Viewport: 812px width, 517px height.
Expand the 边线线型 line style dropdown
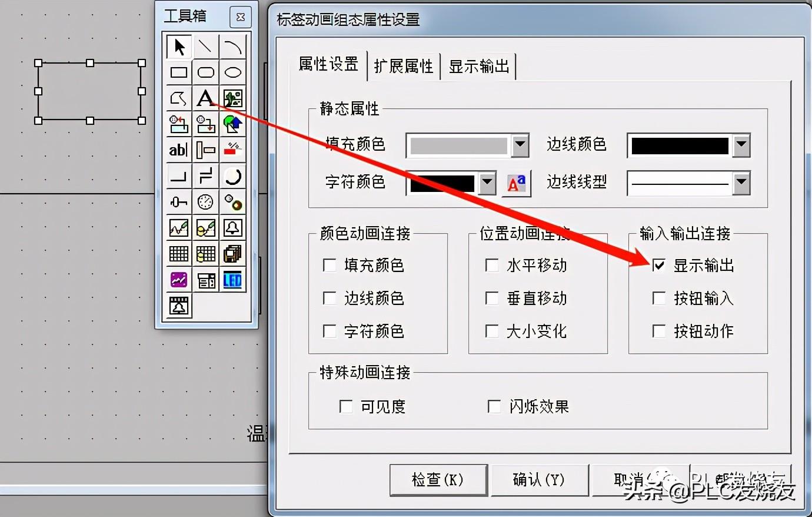tap(741, 183)
